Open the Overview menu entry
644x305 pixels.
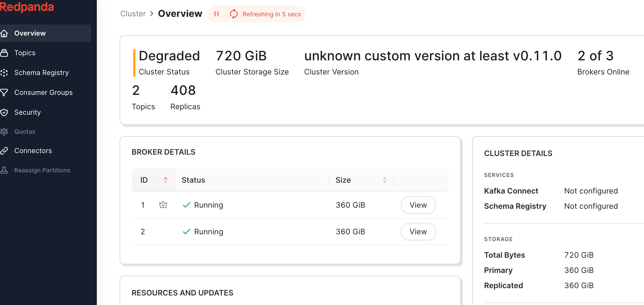(x=30, y=33)
